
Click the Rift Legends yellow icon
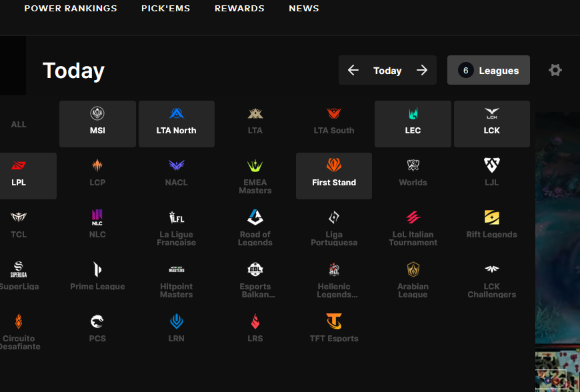click(491, 217)
